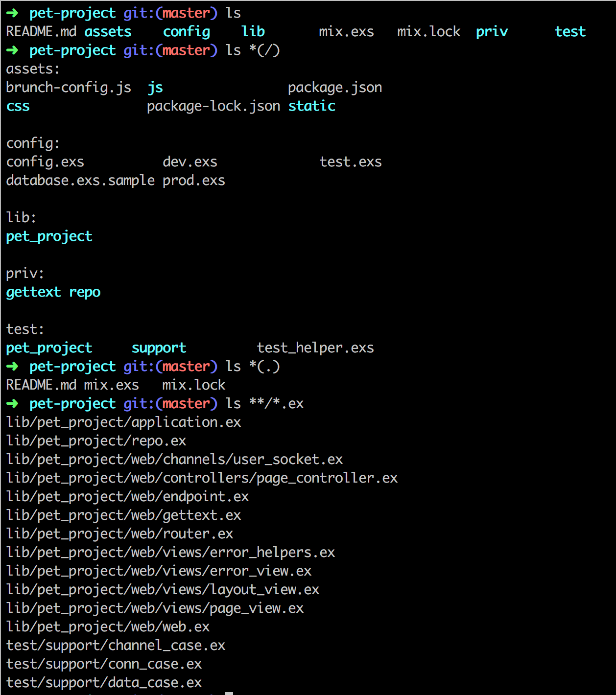616x695 pixels.
Task: Select the green pet-project text in the first prompt
Action: [72, 13]
